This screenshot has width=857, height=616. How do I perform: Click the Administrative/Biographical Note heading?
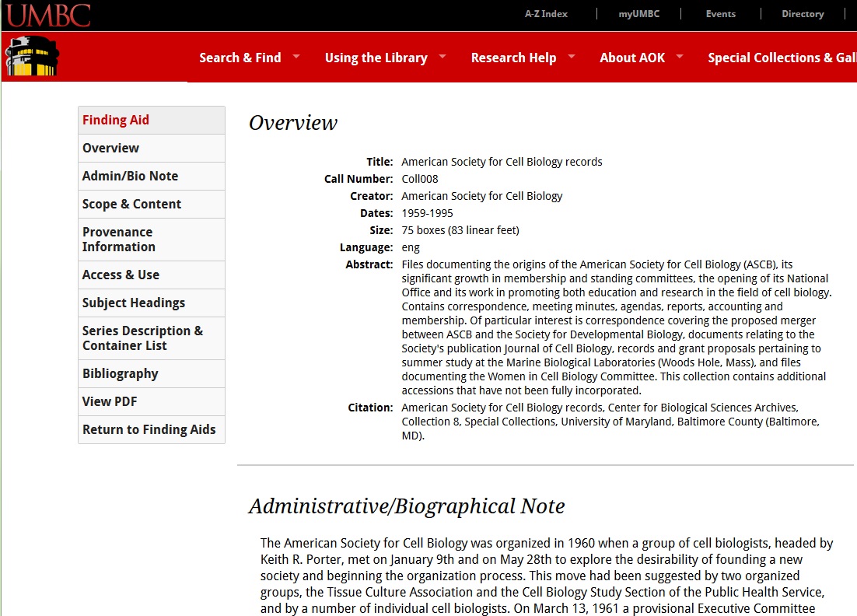point(407,506)
